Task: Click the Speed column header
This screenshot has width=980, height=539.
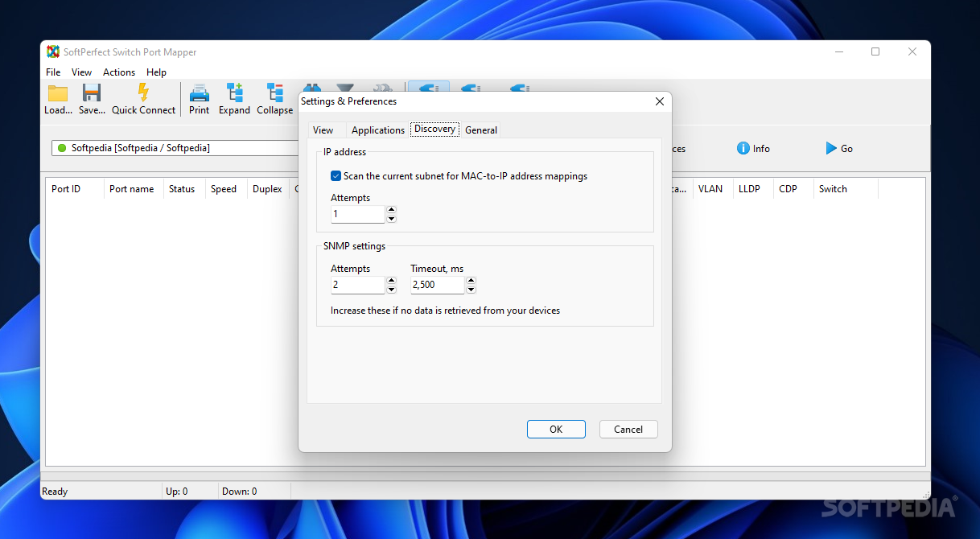Action: 225,189
